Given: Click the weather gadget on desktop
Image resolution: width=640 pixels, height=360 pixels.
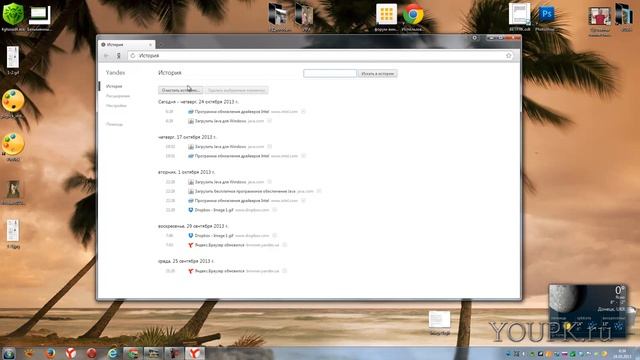Looking at the screenshot, I should coord(587,311).
